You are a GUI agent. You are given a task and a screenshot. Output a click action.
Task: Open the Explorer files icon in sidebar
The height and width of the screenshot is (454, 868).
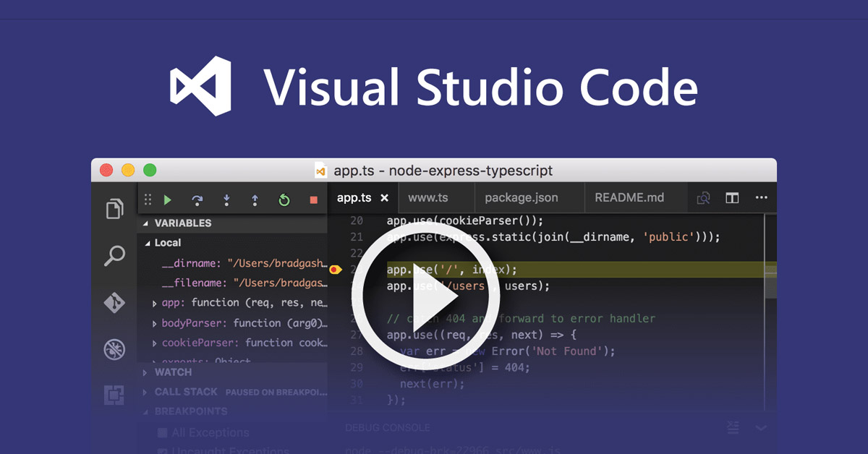pyautogui.click(x=114, y=208)
